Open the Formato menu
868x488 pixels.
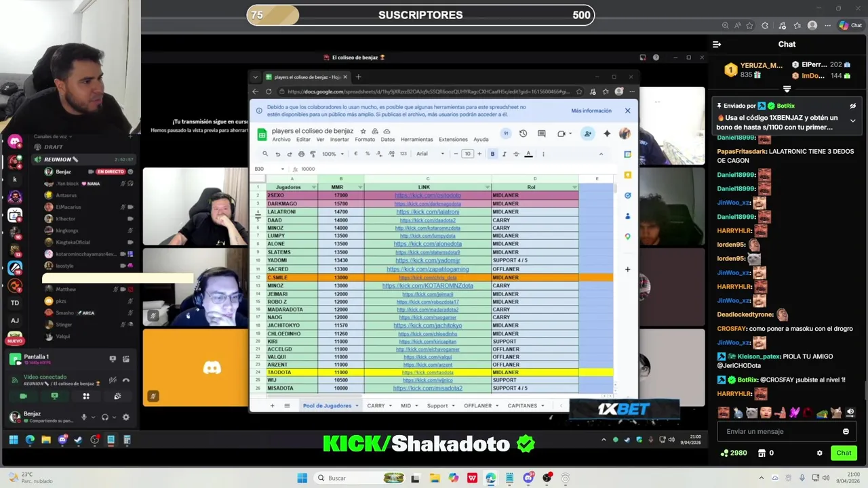click(x=364, y=140)
